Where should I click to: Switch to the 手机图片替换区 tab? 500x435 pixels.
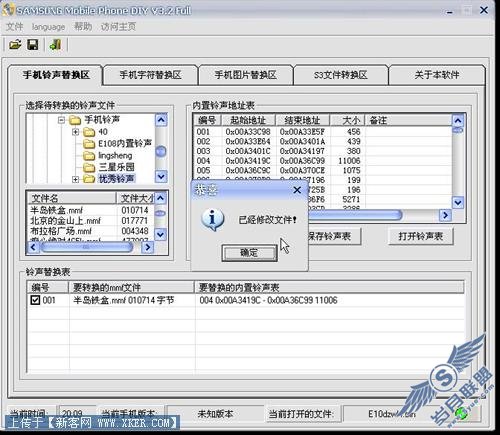[x=246, y=75]
